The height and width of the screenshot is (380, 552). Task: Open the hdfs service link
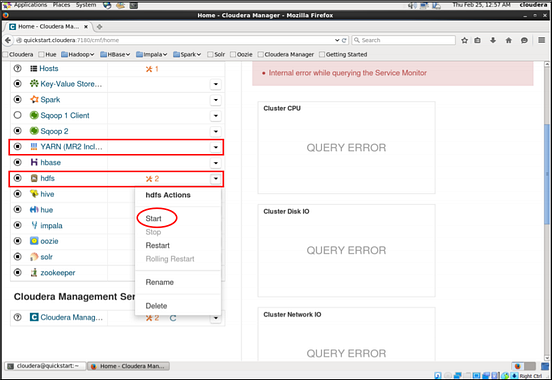48,178
